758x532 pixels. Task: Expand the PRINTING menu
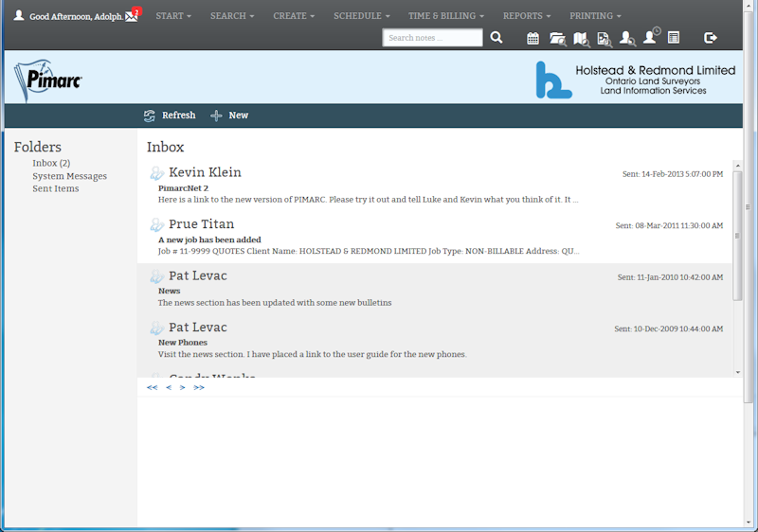pyautogui.click(x=595, y=16)
